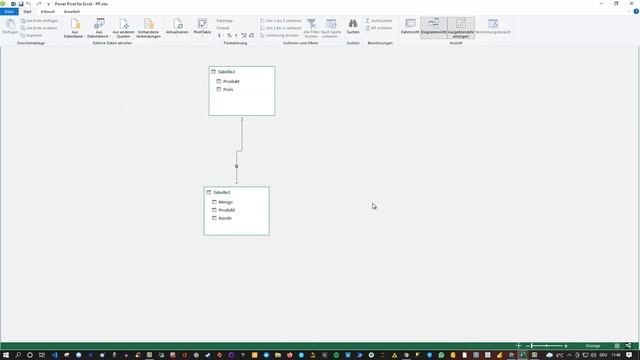Apply currency format with the dollar icon
The width and height of the screenshot is (640, 360).
(220, 36)
